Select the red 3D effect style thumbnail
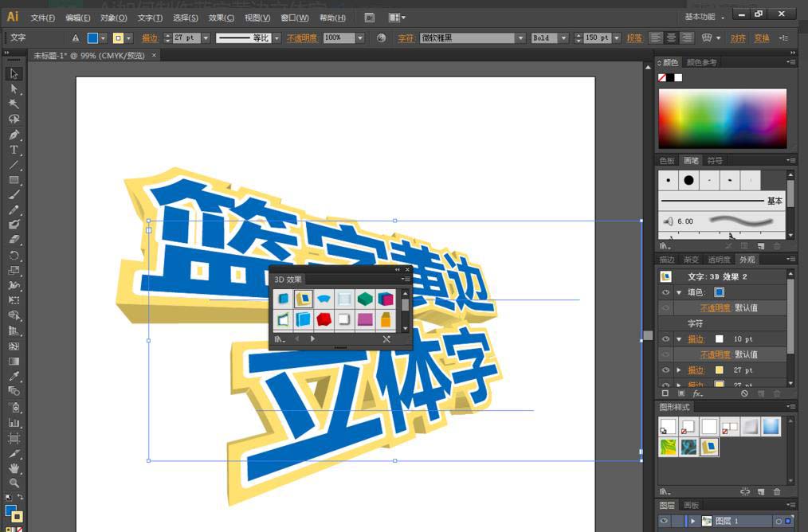 pos(324,319)
